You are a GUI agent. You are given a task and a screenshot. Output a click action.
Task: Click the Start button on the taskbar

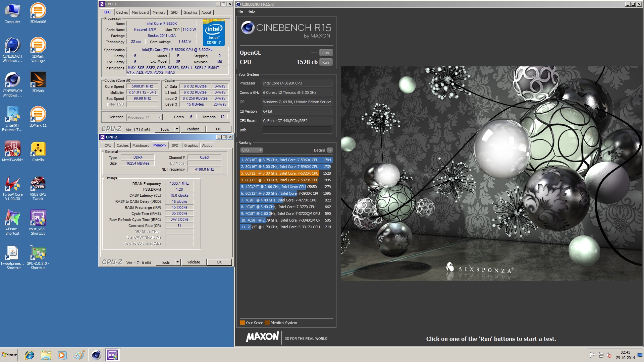9,355
